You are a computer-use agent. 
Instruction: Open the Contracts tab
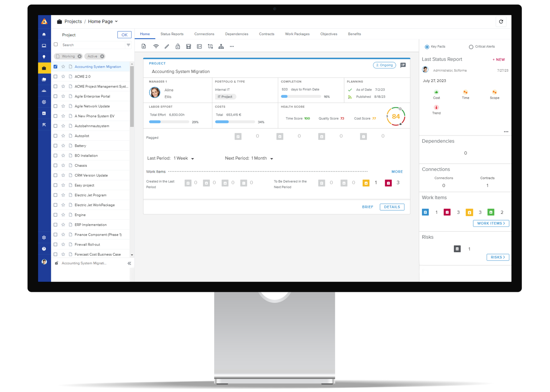[x=267, y=34]
